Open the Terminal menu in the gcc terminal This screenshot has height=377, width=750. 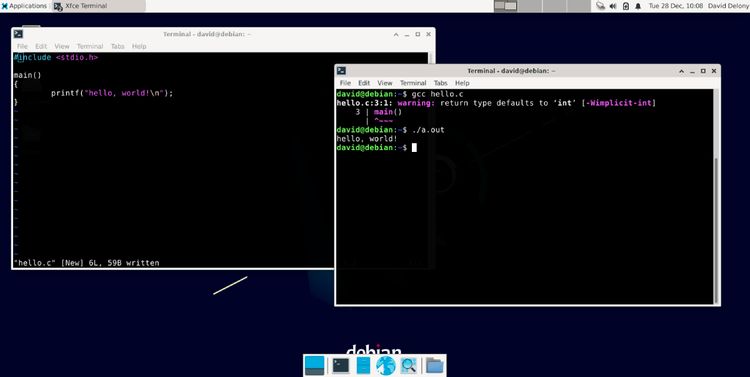[413, 83]
